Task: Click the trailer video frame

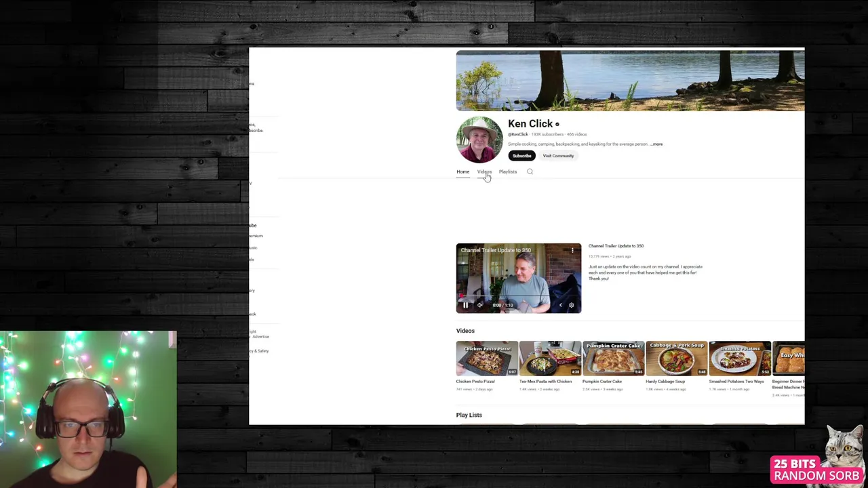Action: coord(519,278)
